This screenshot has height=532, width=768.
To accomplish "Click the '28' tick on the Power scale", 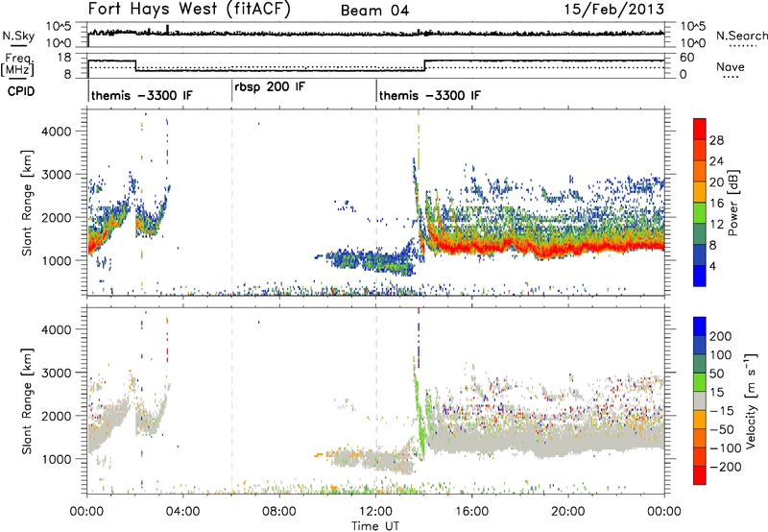I will click(x=716, y=140).
